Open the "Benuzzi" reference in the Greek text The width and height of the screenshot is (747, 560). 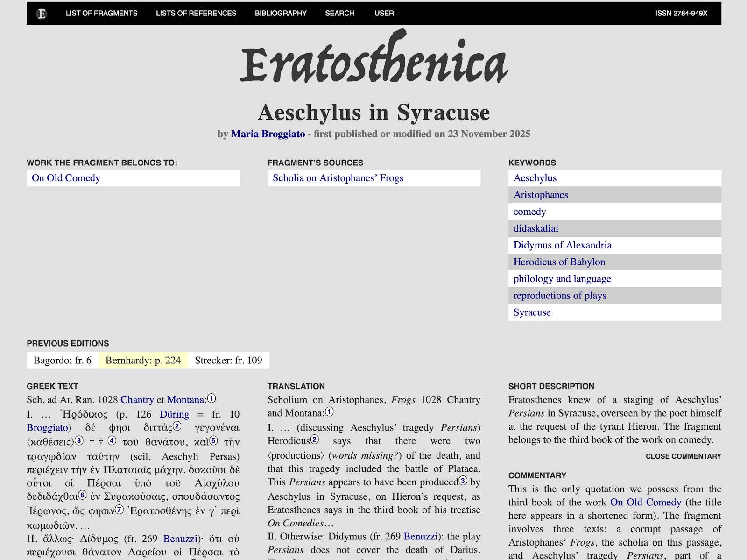(x=180, y=539)
